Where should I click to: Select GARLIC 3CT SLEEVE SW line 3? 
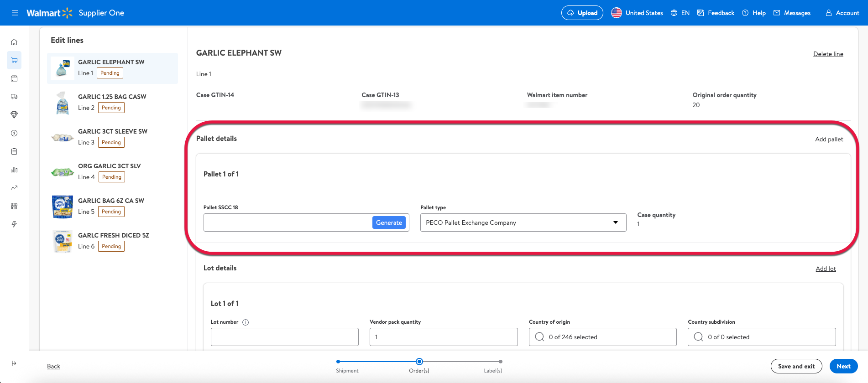point(112,137)
